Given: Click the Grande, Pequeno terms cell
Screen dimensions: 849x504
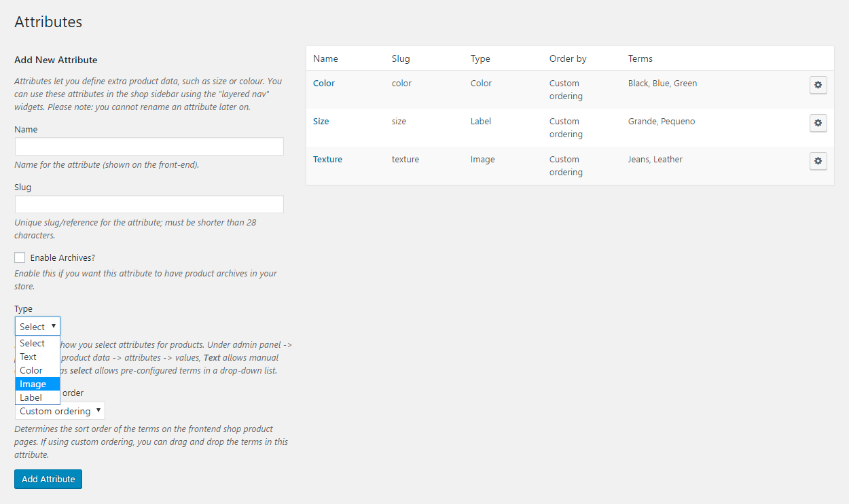Looking at the screenshot, I should click(x=661, y=122).
